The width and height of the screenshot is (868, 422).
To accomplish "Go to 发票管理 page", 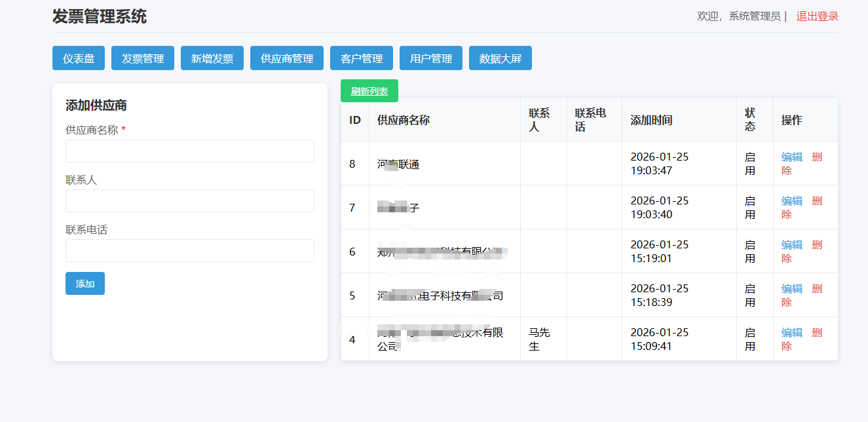I will click(143, 58).
